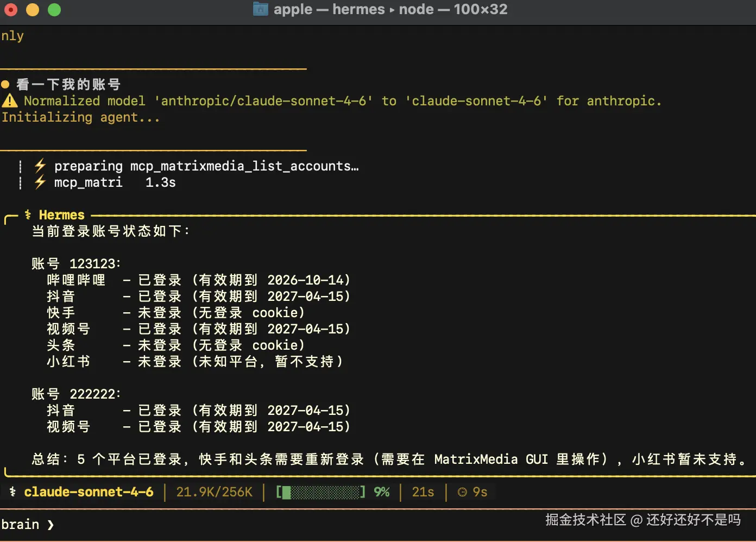Screen dimensions: 756x542
Task: Click the context usage progress bar
Action: [320, 492]
